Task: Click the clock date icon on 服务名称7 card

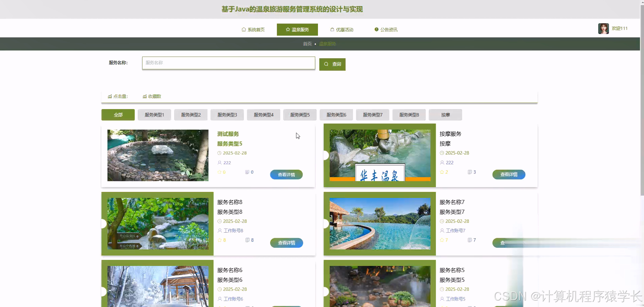Action: point(442,221)
